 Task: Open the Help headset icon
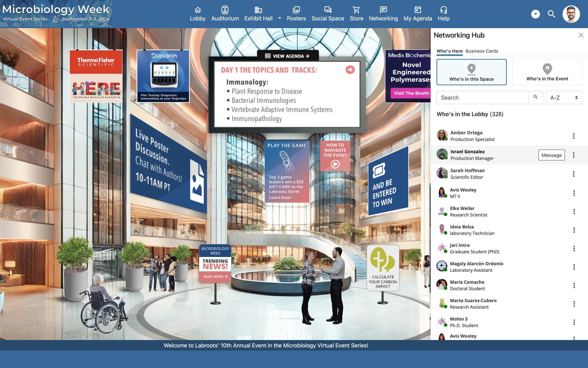coord(443,10)
